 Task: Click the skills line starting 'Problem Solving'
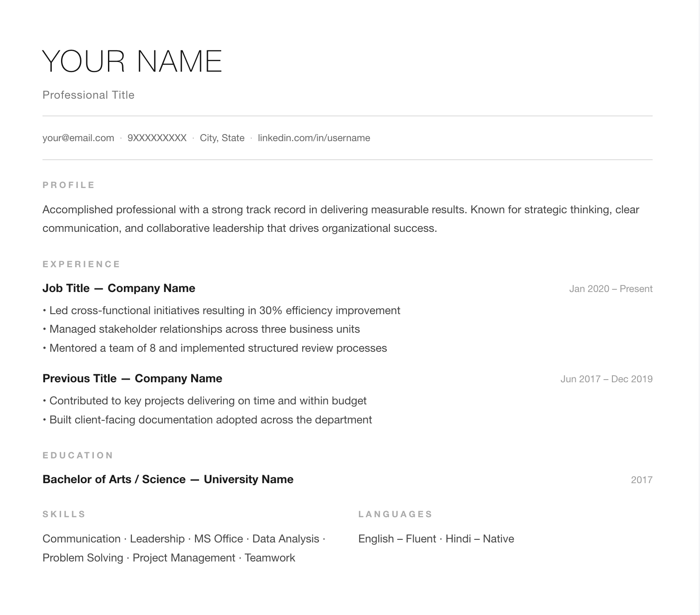pyautogui.click(x=169, y=558)
